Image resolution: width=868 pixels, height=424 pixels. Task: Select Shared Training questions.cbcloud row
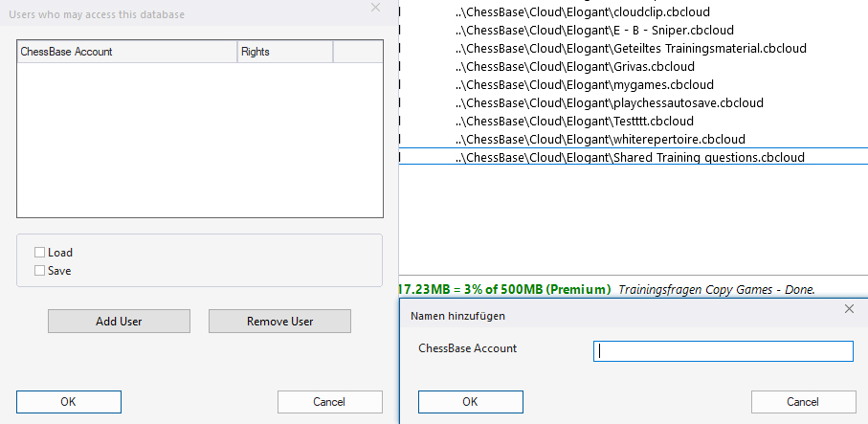(630, 158)
